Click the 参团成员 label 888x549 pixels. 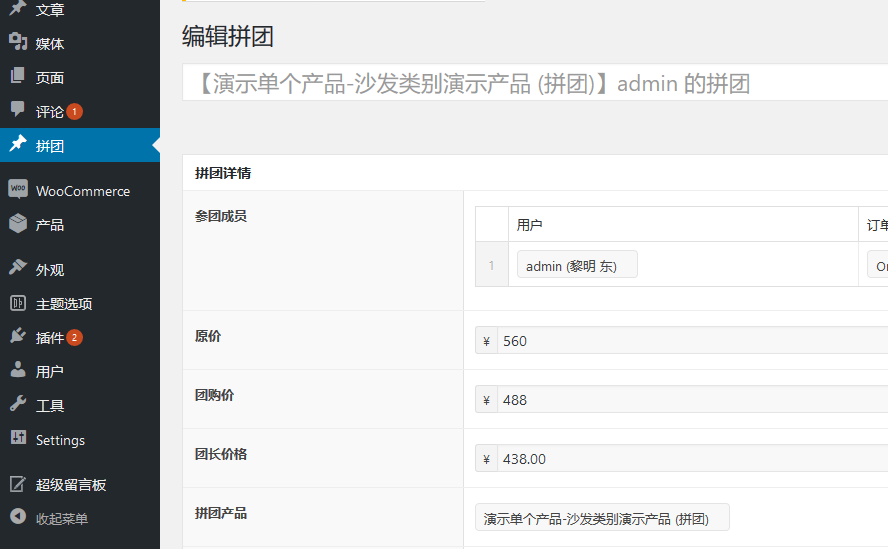(221, 216)
